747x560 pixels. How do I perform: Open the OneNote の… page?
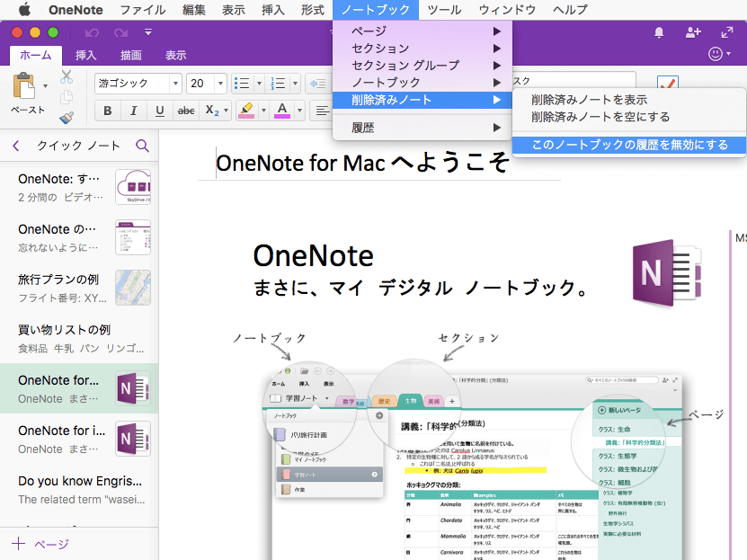tap(79, 237)
